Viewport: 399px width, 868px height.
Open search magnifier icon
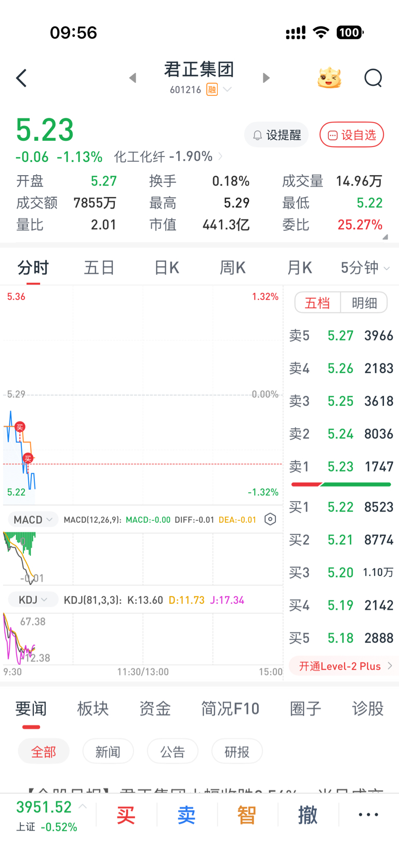coord(373,78)
